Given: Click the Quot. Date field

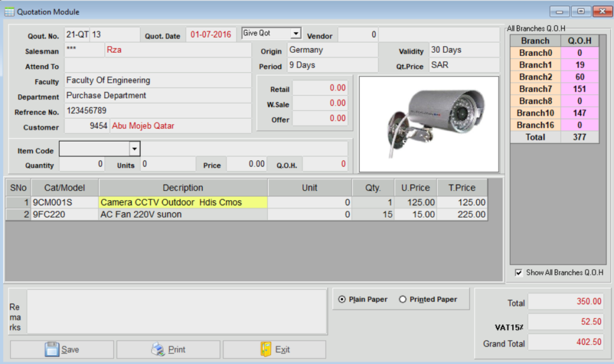Looking at the screenshot, I should [210, 35].
